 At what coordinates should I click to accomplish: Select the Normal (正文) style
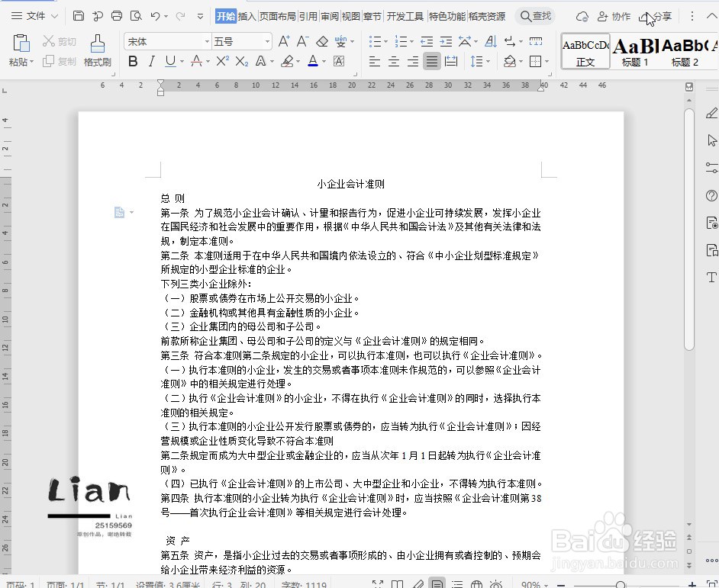(585, 52)
